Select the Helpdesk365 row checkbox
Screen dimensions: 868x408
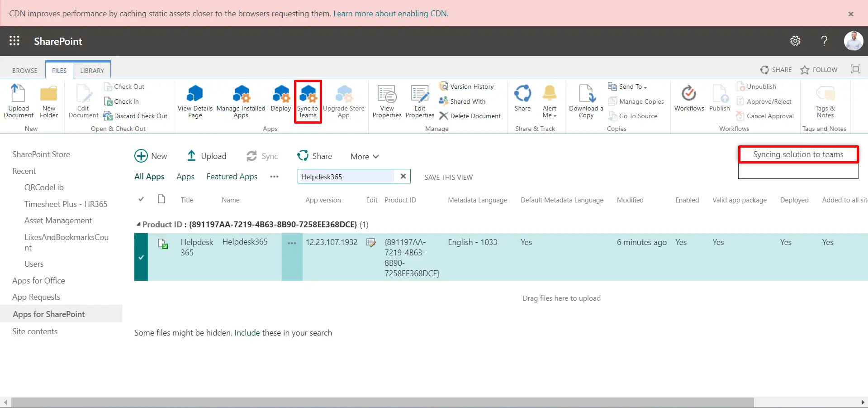(141, 257)
